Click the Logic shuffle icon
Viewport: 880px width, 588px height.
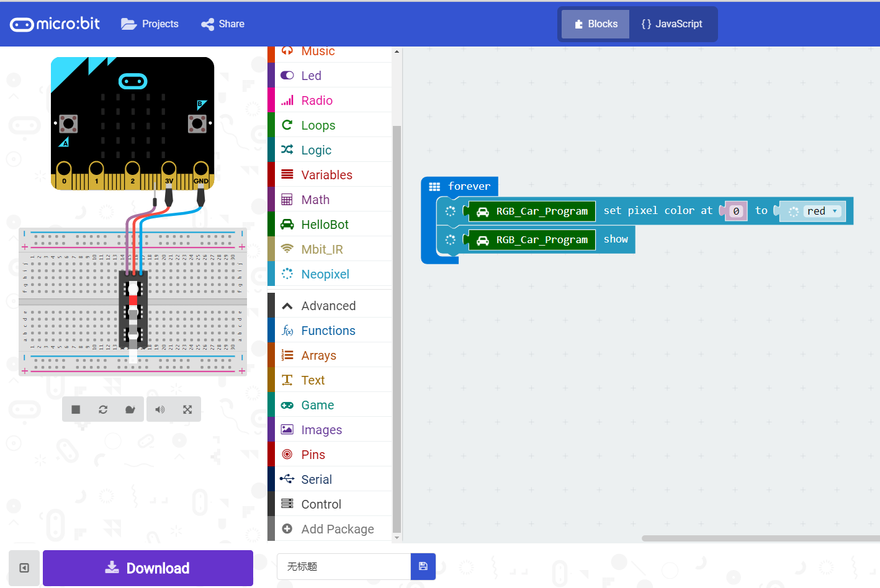pyautogui.click(x=287, y=149)
